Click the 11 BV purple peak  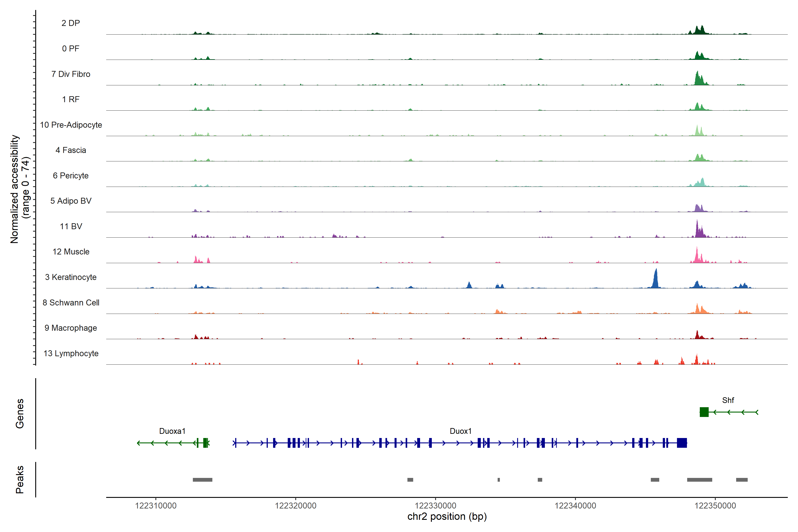tap(698, 231)
